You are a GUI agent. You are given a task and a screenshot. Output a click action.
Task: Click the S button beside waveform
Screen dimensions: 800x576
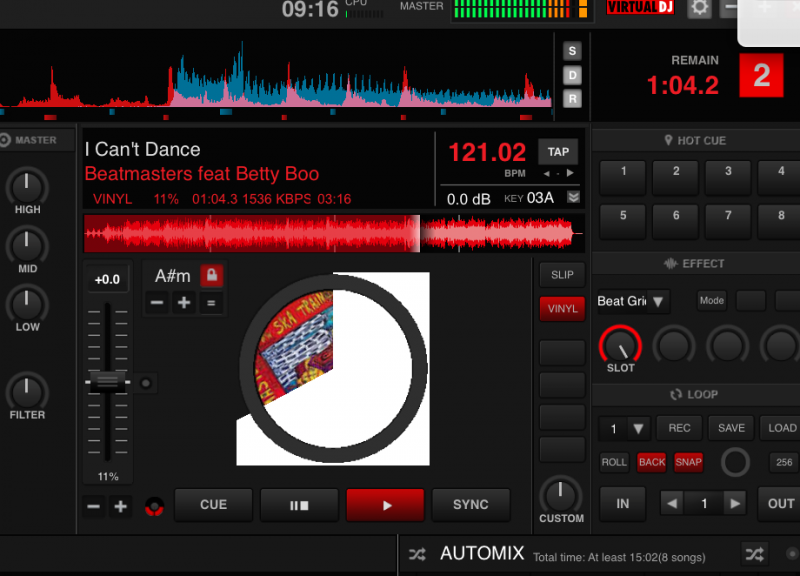[x=572, y=51]
